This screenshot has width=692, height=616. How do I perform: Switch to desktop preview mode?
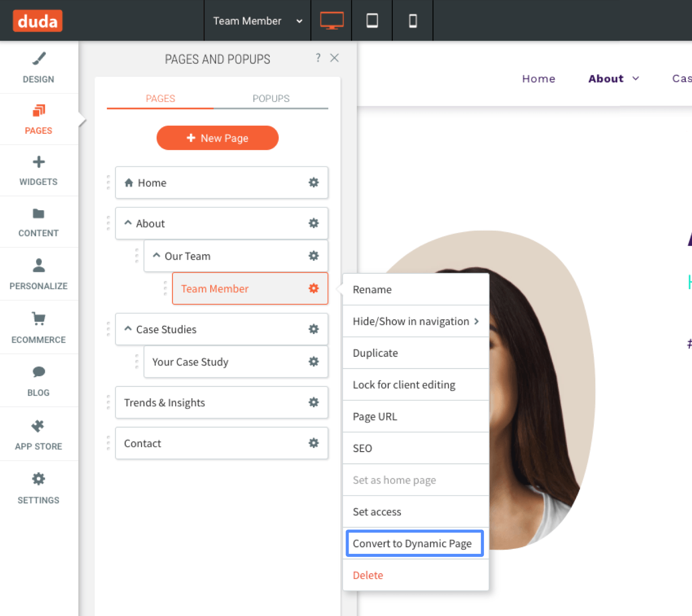[x=332, y=21]
